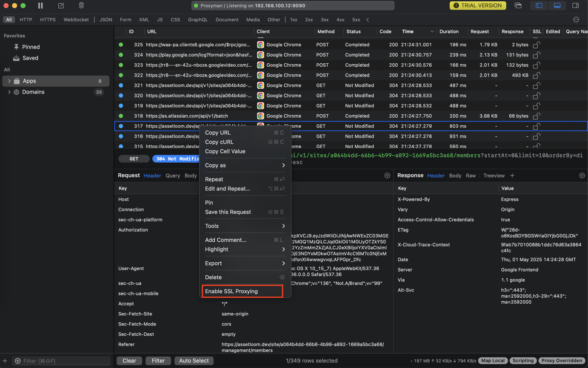Click the Auto Select button
588x368 pixels.
[x=194, y=361]
